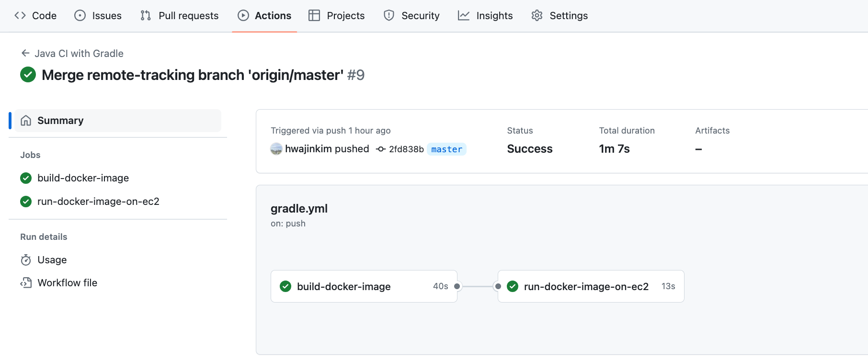Viewport: 868px width, 360px height.
Task: Click check icon in build-docker-image graph node
Action: pyautogui.click(x=286, y=286)
